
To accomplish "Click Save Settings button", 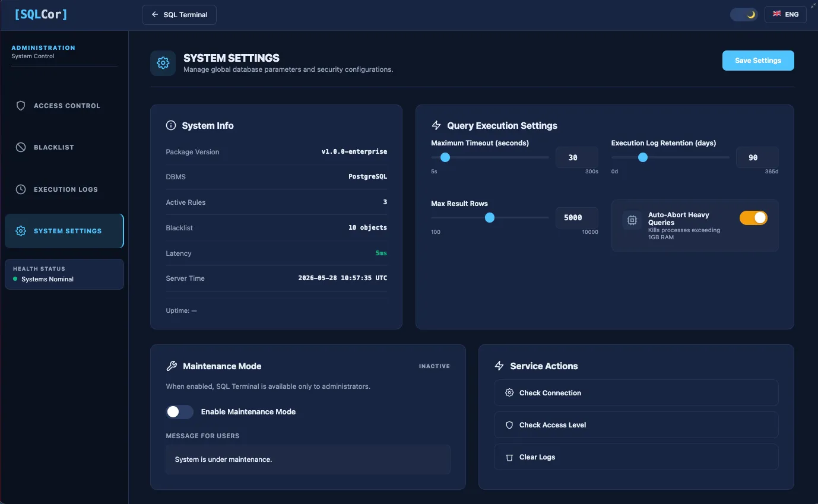I will [758, 61].
